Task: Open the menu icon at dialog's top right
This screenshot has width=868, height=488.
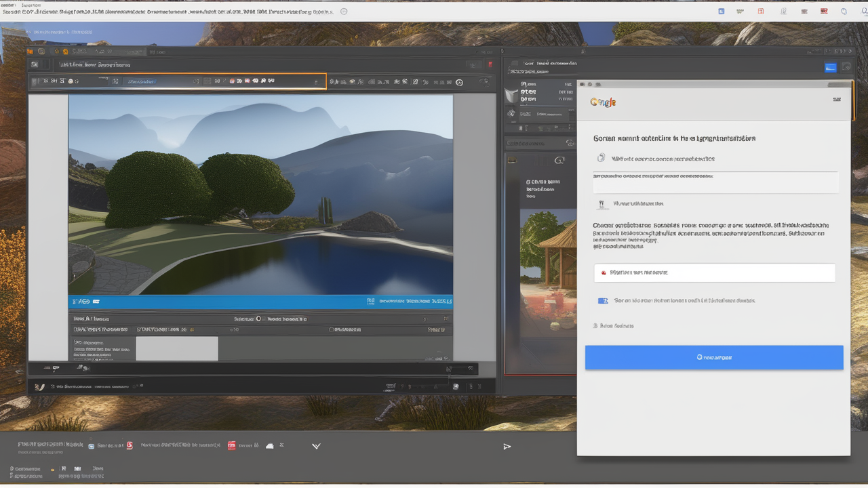Action: (x=837, y=100)
